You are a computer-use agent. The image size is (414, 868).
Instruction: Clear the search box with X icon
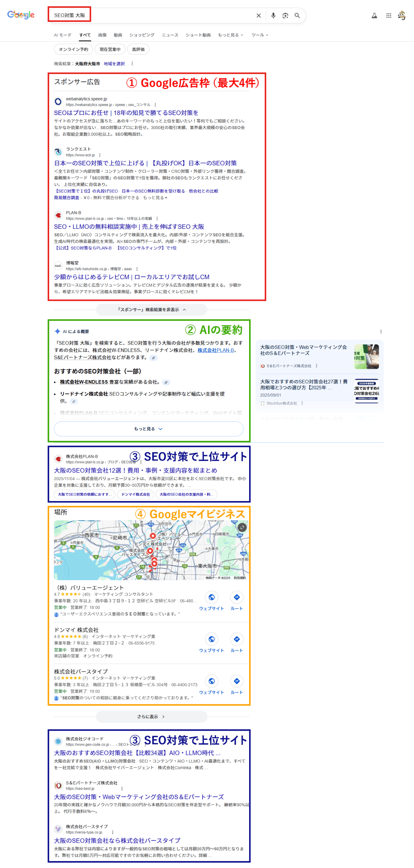pyautogui.click(x=259, y=16)
